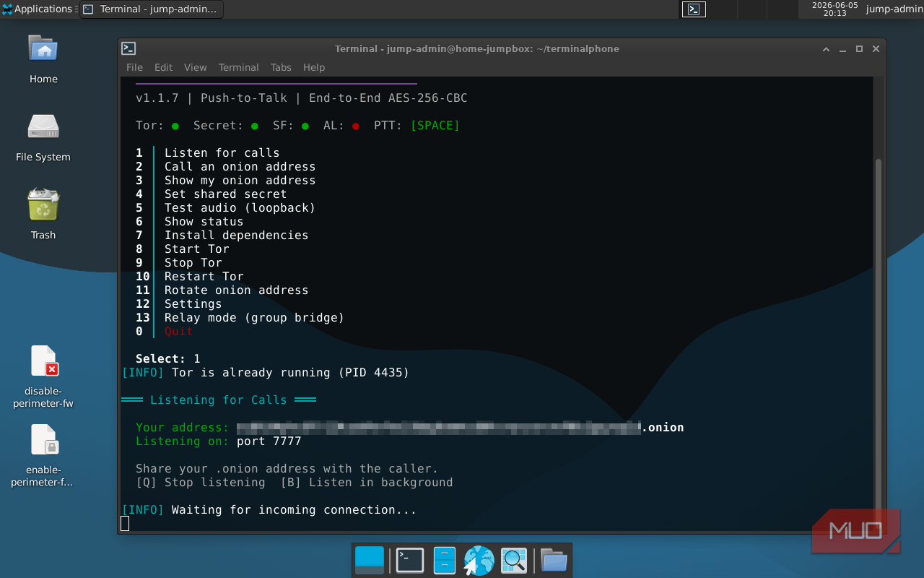924x578 pixels.
Task: Open File Manager cabinet icon in dock
Action: tap(444, 560)
